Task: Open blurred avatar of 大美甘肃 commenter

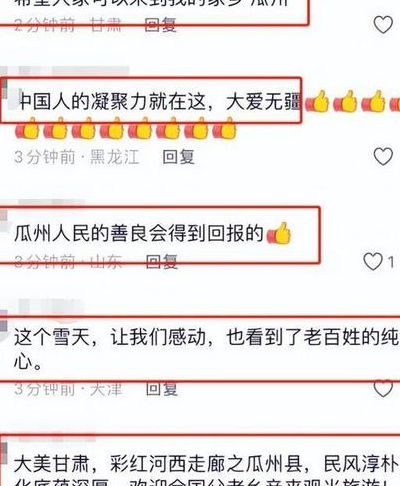Action: [3, 453]
